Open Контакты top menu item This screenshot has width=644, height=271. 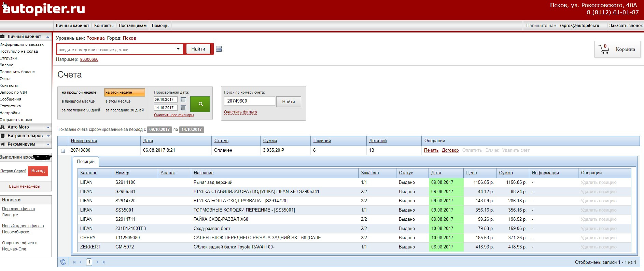click(x=104, y=26)
